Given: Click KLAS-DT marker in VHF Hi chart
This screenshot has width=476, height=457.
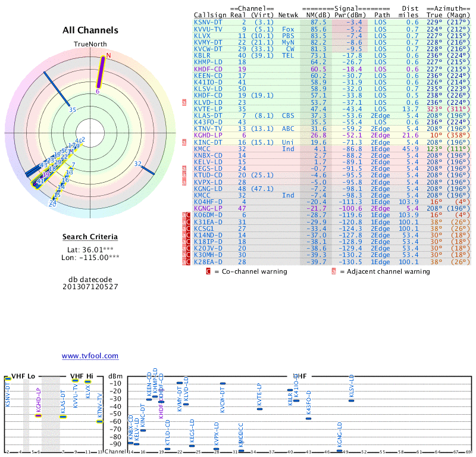Looking at the screenshot, I should click(x=63, y=417).
